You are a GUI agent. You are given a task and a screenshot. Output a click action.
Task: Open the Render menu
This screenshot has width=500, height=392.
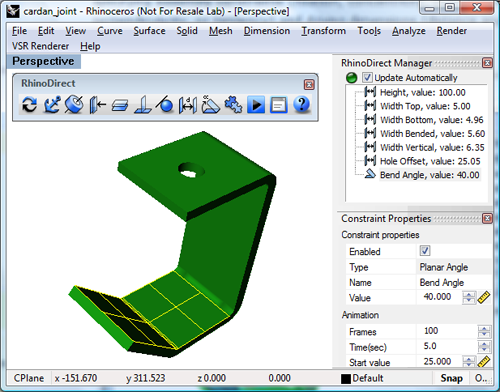tap(451, 31)
